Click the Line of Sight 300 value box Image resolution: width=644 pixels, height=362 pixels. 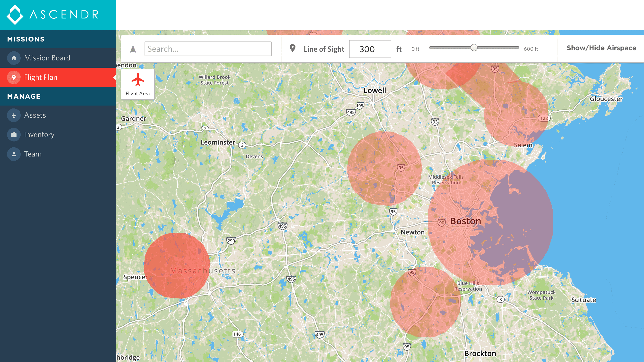(370, 49)
